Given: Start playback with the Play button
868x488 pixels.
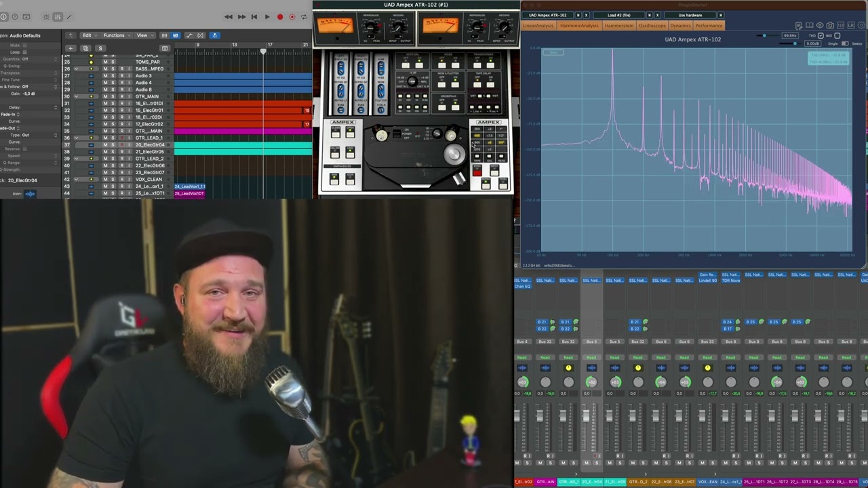Looking at the screenshot, I should (x=267, y=17).
